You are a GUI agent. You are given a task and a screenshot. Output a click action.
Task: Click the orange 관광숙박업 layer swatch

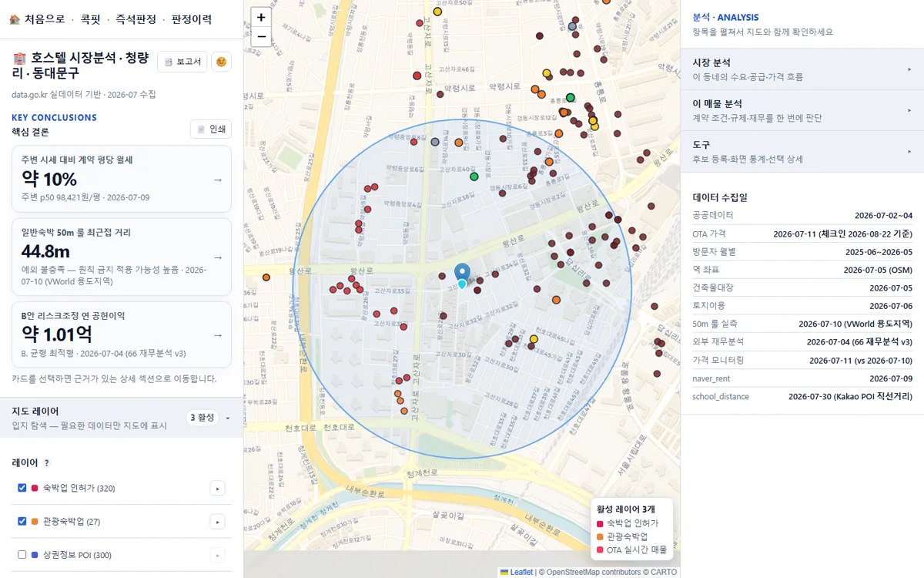click(34, 522)
